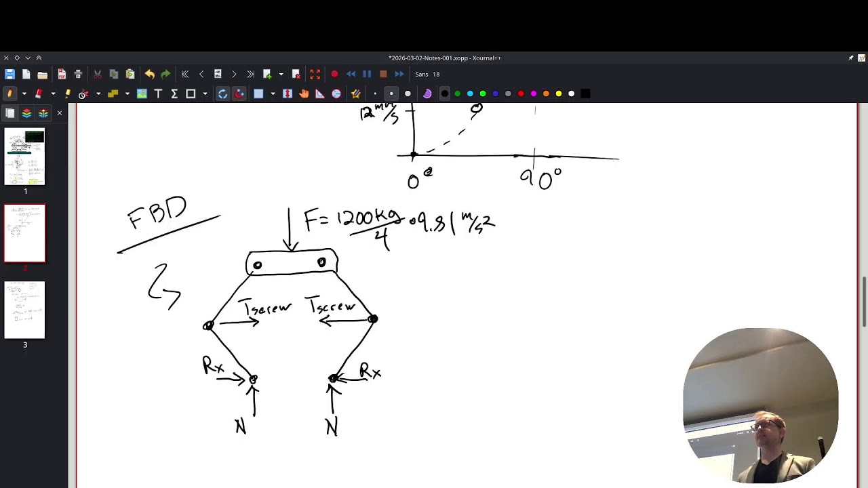Toggle shape fill
This screenshot has height=488, width=868.
pyautogui.click(x=427, y=94)
